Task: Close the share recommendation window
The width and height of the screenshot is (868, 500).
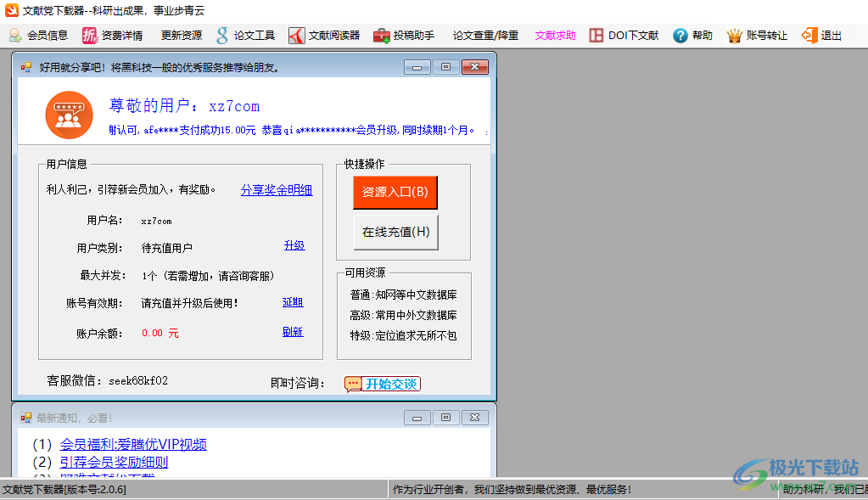Action: point(475,67)
